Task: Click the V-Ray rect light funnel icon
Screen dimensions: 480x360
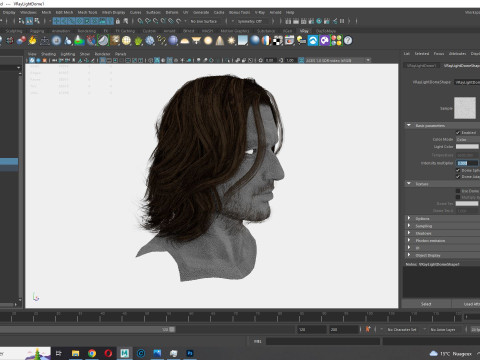Action: [x=196, y=41]
